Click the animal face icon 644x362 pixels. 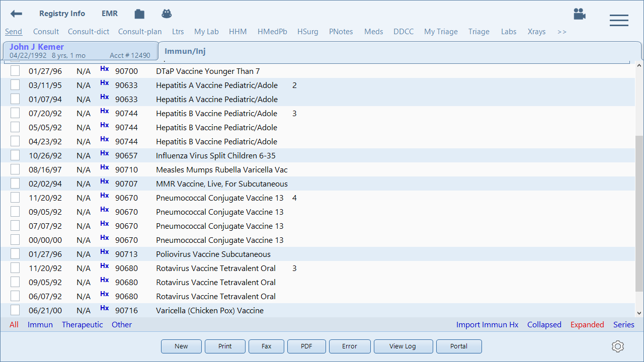(167, 14)
